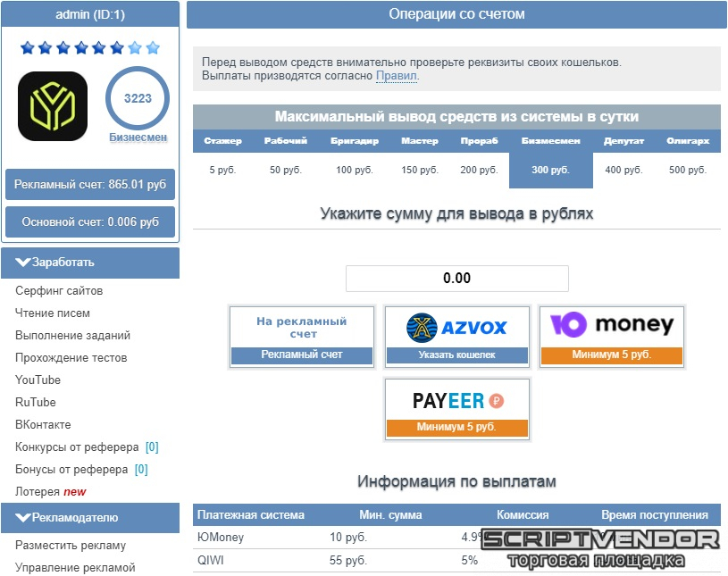Open 'Выполнение заданий' menu item
Viewport: 728px width, 576px height.
72,336
